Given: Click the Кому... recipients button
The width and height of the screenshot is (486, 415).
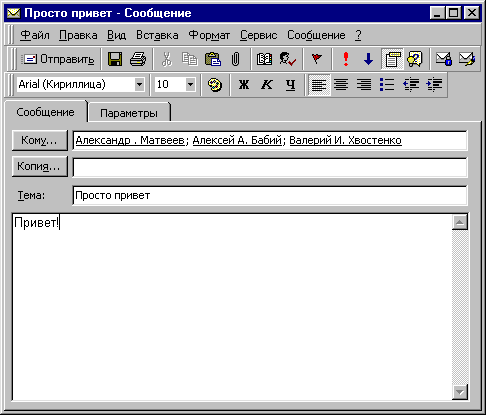Looking at the screenshot, I should tap(40, 140).
